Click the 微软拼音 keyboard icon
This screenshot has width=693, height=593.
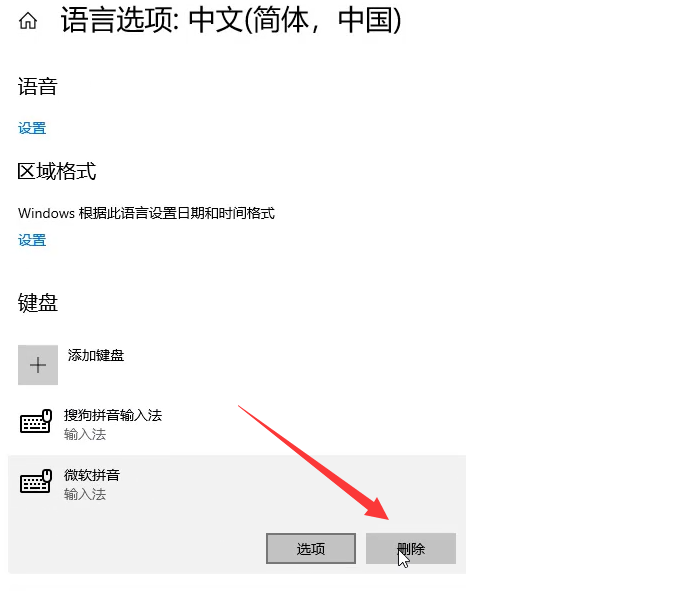click(36, 482)
